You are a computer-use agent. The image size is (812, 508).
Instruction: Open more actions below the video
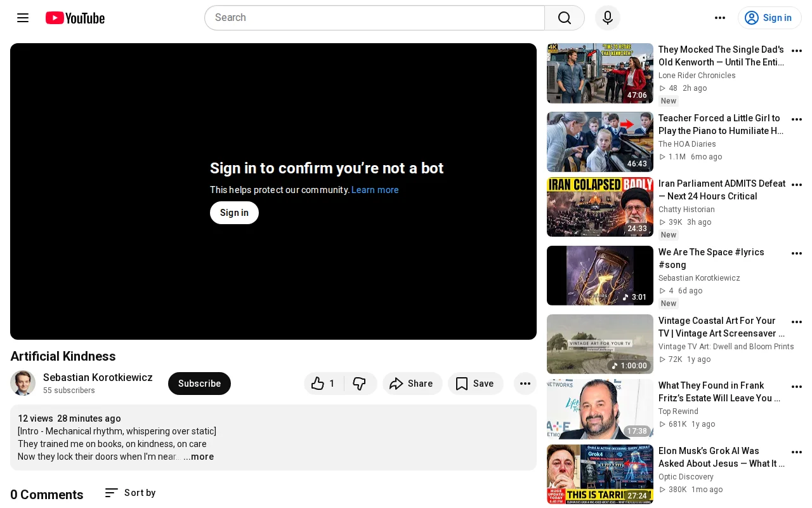(x=525, y=384)
